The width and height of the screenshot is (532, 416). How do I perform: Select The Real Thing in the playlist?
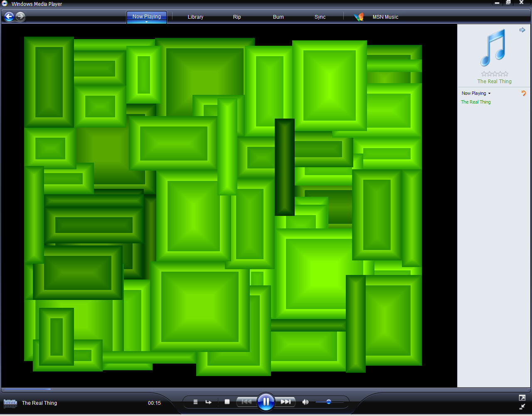click(476, 102)
